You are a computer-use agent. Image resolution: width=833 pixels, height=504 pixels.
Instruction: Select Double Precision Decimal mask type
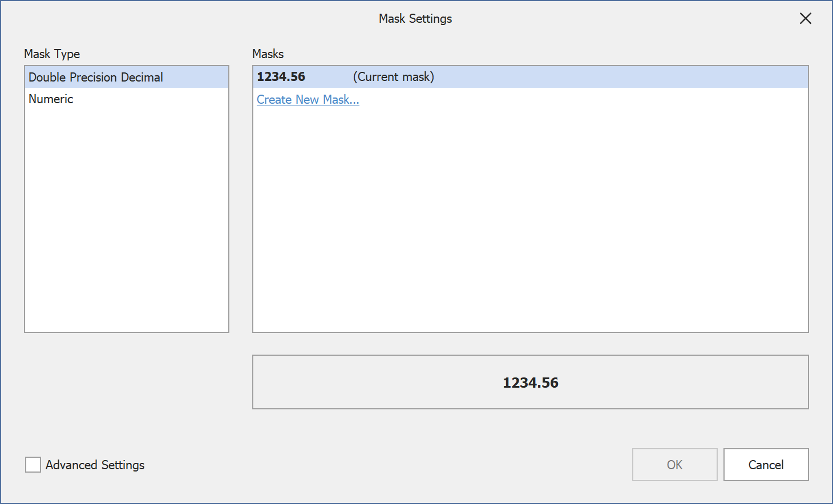tap(127, 77)
